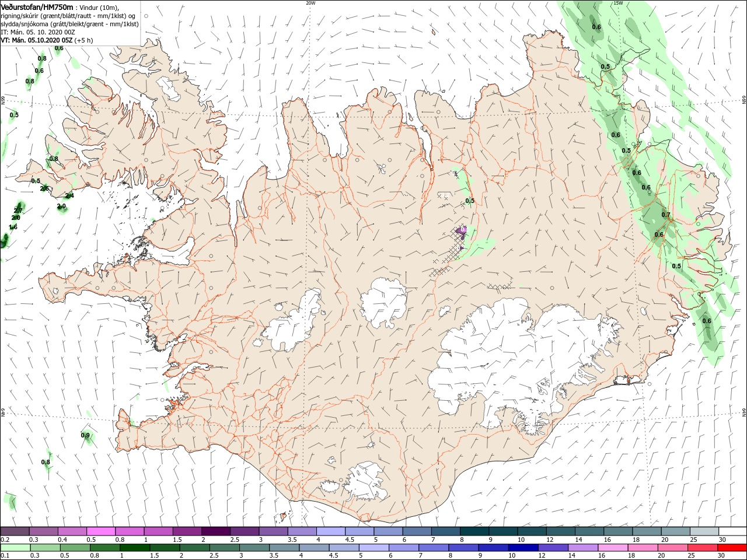Image resolution: width=747 pixels, height=560 pixels.
Task: Click the 0.7 precipitation value in the east
Action: click(x=666, y=215)
